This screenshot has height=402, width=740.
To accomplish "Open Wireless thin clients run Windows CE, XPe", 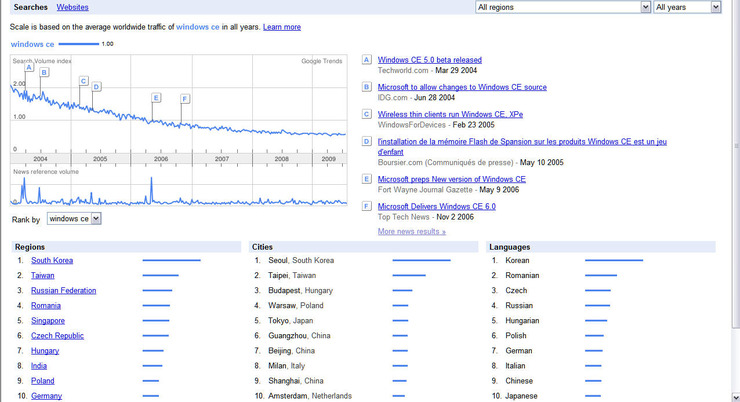I will pos(450,114).
